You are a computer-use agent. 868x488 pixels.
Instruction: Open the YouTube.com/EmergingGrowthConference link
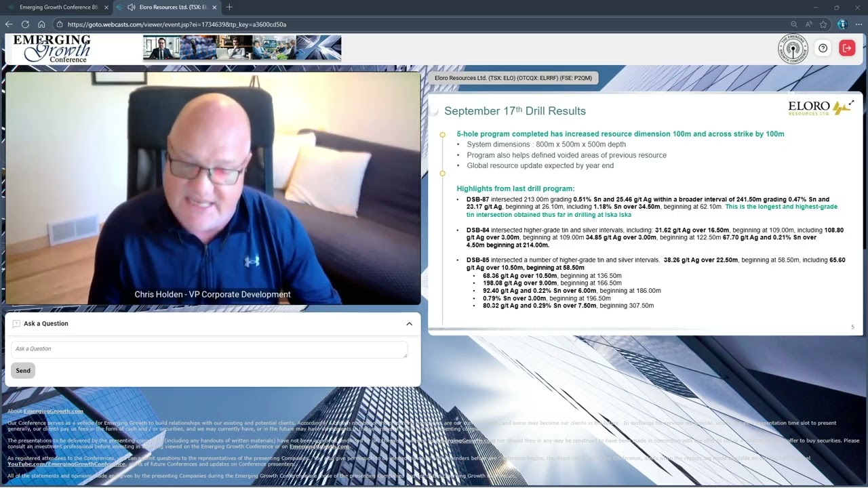[66, 464]
